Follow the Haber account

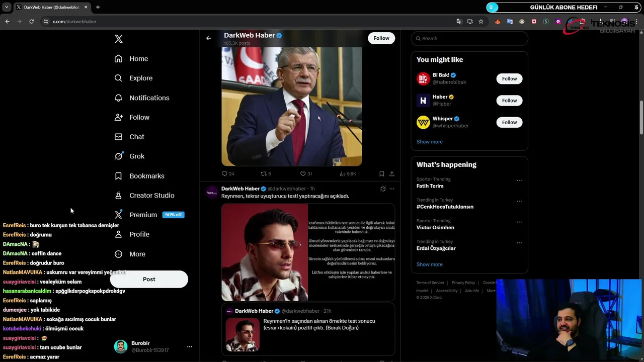[509, 101]
